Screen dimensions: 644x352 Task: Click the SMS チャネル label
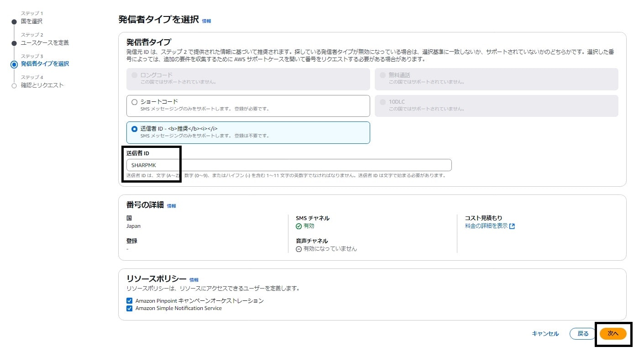click(x=313, y=218)
